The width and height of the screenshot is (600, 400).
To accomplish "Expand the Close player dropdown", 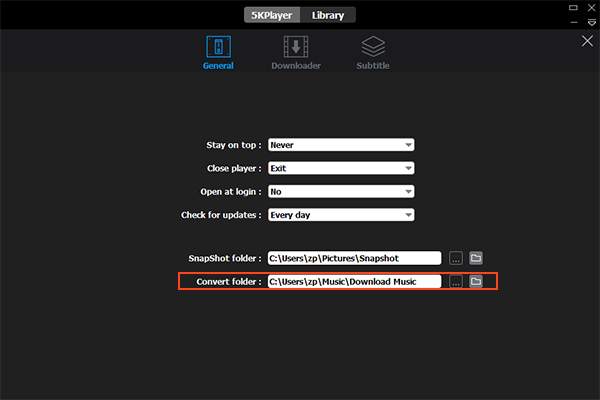I will (341, 168).
